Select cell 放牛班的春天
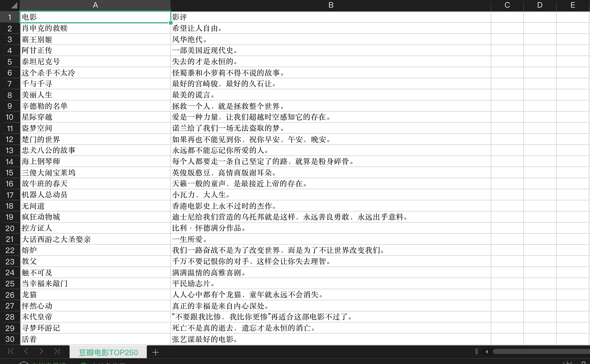590x364 pixels. (x=95, y=184)
